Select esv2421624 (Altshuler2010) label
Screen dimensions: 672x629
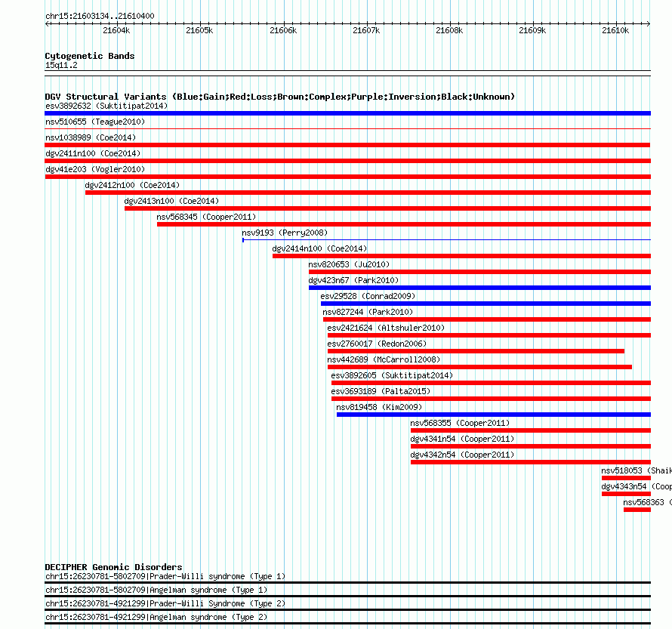[x=386, y=328]
